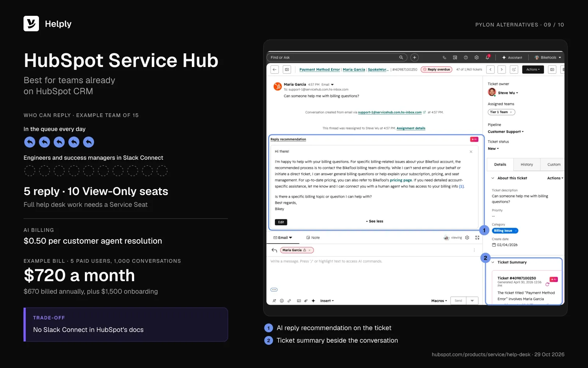The height and width of the screenshot is (368, 588).
Task: Switch to the Note tab
Action: 313,238
